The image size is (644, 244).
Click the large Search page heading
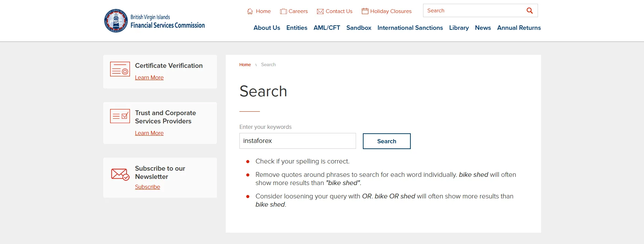[263, 91]
